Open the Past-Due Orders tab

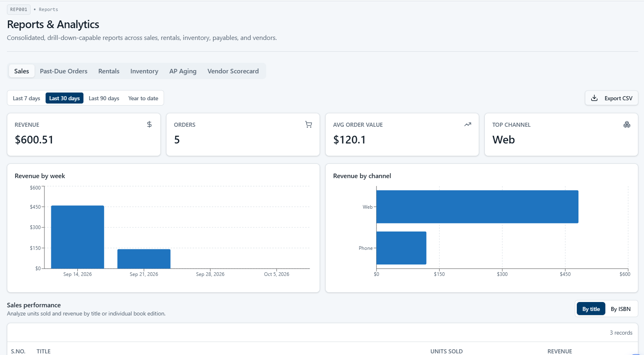(x=64, y=71)
